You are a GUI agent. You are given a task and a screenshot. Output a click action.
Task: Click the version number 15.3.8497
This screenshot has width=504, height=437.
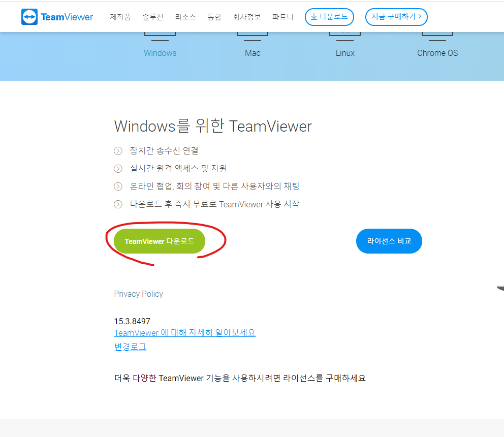132,321
